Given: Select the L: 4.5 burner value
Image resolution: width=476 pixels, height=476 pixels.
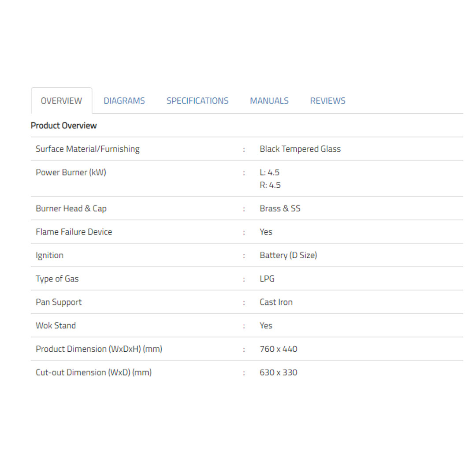Looking at the screenshot, I should (270, 172).
